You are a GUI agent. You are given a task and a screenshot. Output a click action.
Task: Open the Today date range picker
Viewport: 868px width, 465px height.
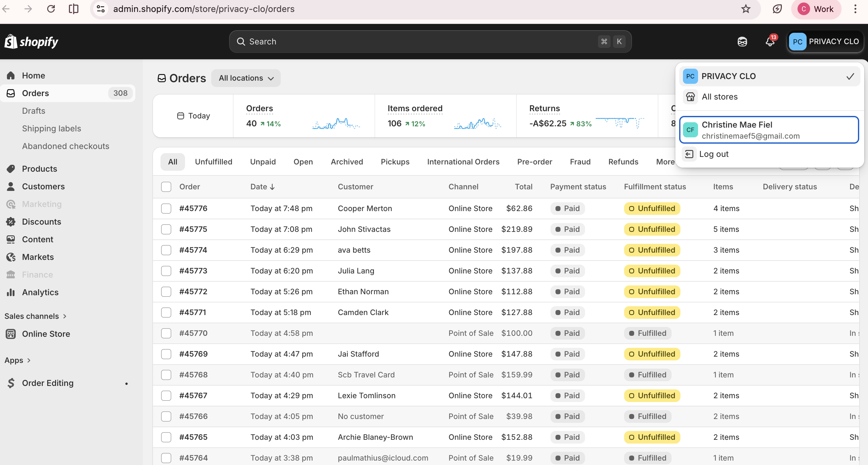click(194, 116)
